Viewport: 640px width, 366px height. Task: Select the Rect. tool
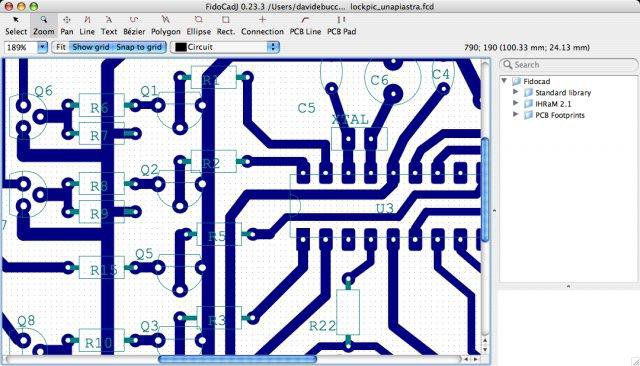click(x=226, y=25)
